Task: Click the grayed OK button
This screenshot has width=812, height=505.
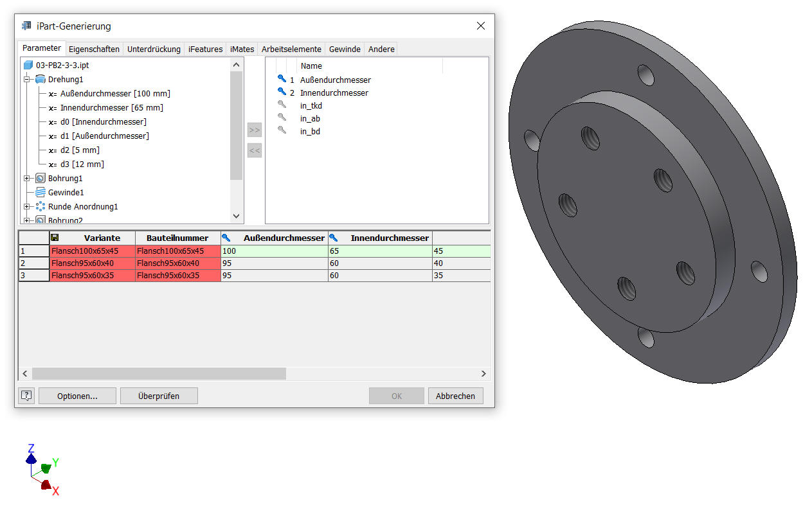Action: tap(397, 396)
